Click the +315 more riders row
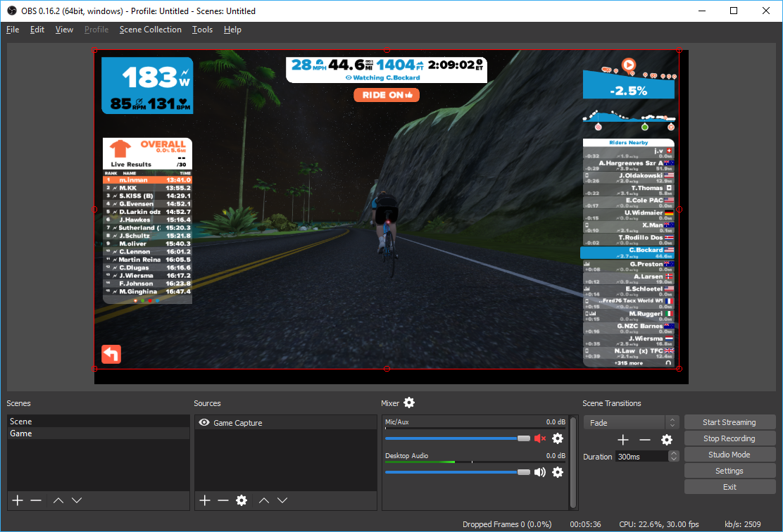This screenshot has width=783, height=532. click(x=629, y=363)
